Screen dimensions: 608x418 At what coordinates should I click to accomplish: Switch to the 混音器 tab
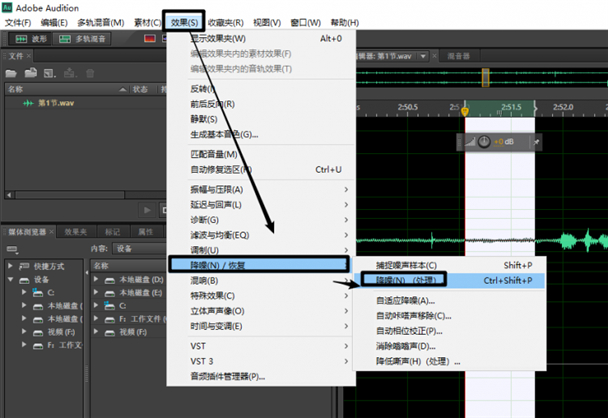pos(458,56)
